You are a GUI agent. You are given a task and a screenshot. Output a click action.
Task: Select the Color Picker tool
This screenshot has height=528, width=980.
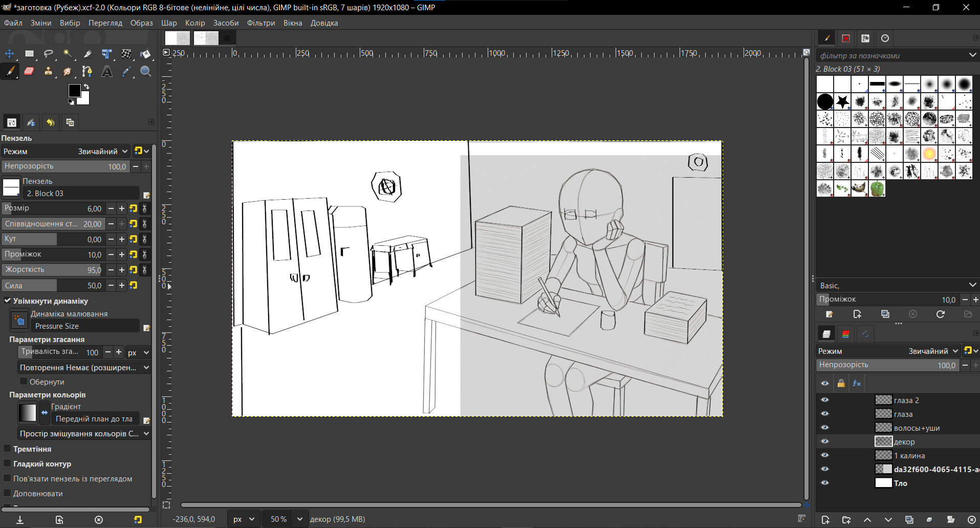(x=126, y=72)
